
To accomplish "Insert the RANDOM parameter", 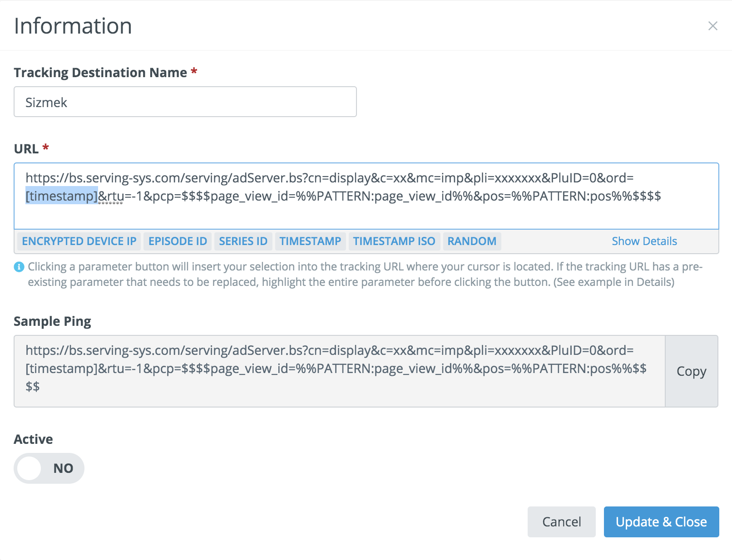I will 472,241.
